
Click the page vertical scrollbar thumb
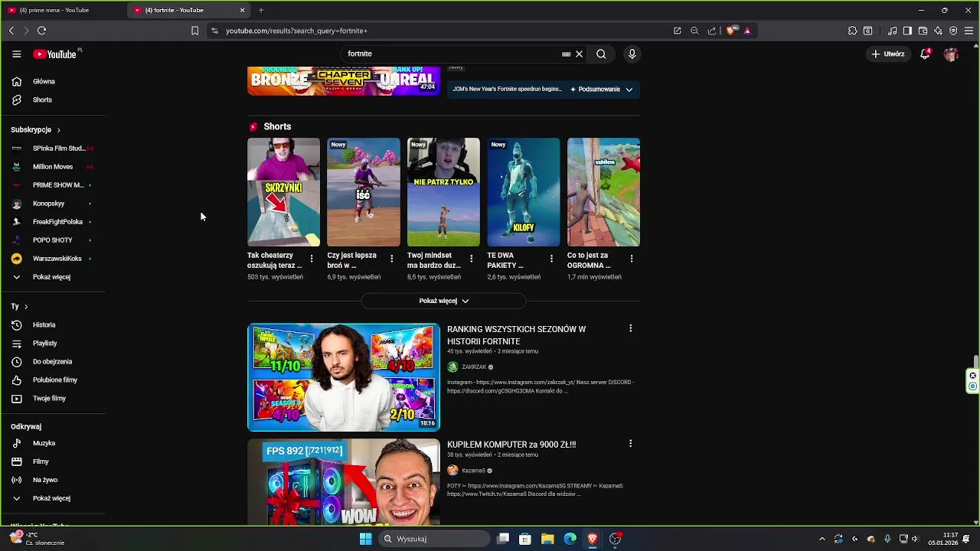click(x=975, y=362)
